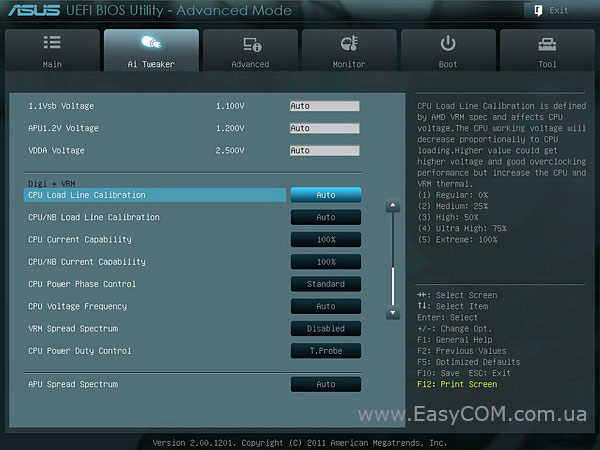The width and height of the screenshot is (600, 450).
Task: Open CPU Power Phase Control Standard dropdown
Action: point(326,284)
